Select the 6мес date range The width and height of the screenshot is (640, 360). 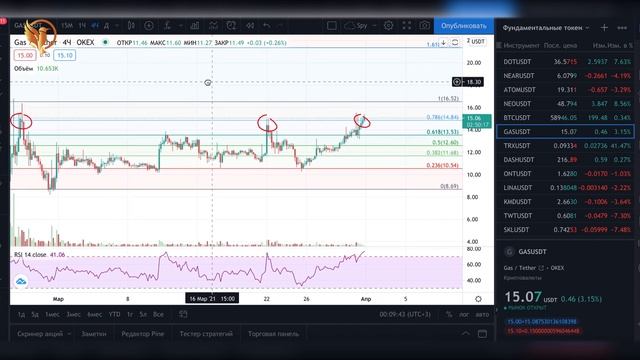click(95, 314)
